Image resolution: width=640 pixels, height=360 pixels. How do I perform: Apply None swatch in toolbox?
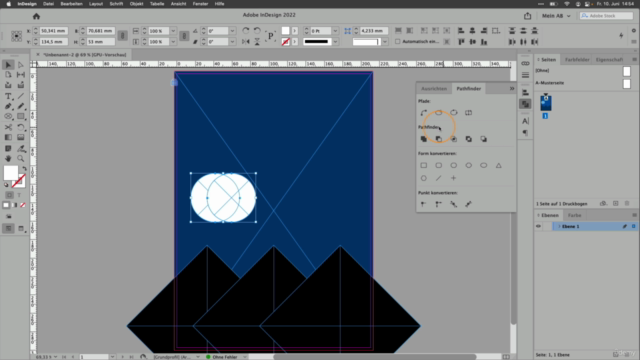click(23, 205)
